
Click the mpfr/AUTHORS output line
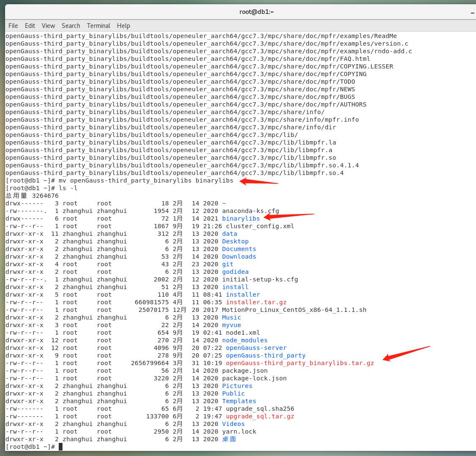pyautogui.click(x=186, y=104)
